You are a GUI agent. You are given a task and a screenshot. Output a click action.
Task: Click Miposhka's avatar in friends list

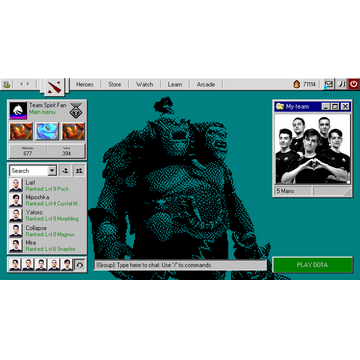point(16,200)
